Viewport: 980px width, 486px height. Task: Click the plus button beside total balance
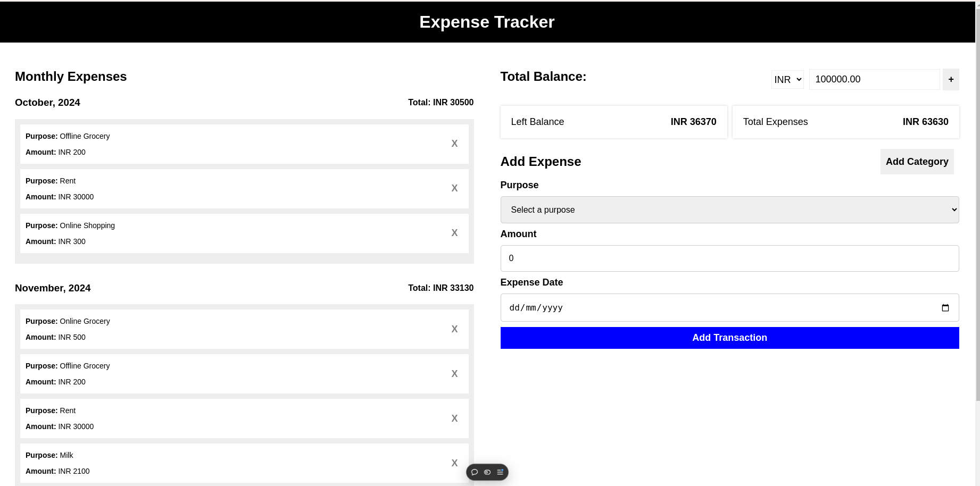[x=951, y=79]
